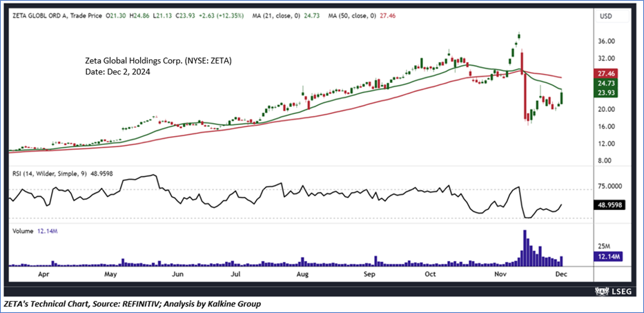The image size is (644, 313).
Task: Click the Aug date axis label
Action: (x=302, y=274)
